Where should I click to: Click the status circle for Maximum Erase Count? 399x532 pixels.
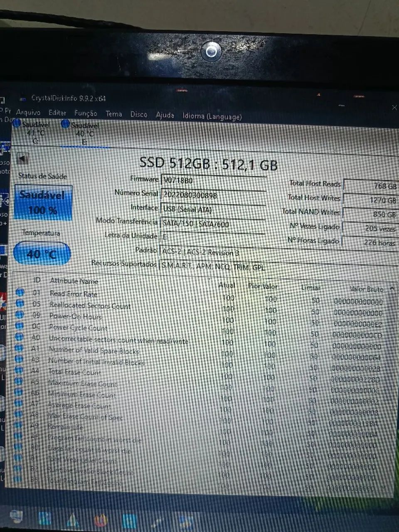(19, 381)
